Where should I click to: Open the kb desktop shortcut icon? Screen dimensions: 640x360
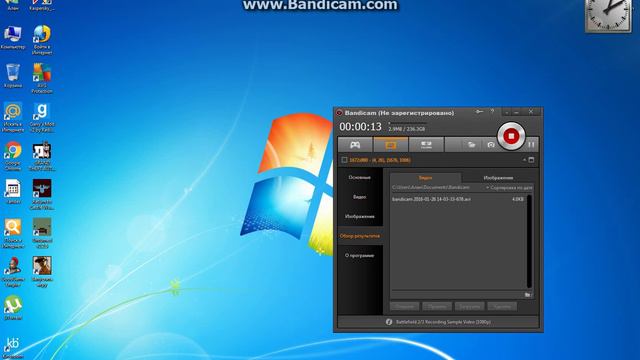pyautogui.click(x=13, y=348)
